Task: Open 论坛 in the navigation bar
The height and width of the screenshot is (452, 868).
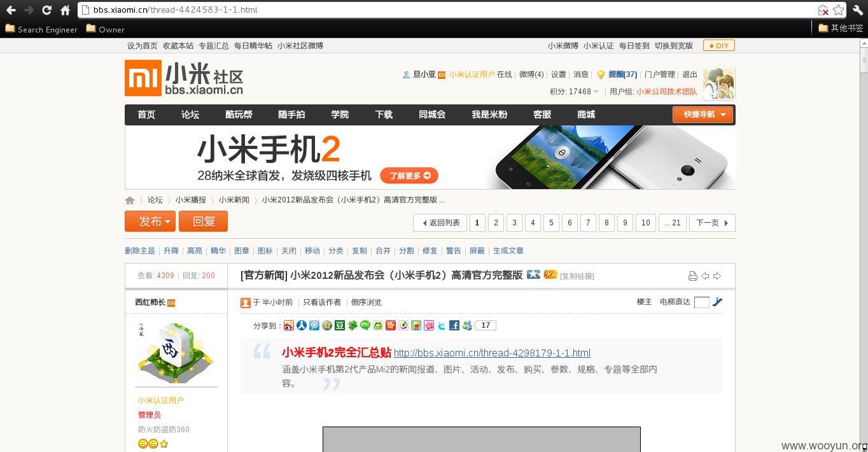Action: (x=190, y=115)
